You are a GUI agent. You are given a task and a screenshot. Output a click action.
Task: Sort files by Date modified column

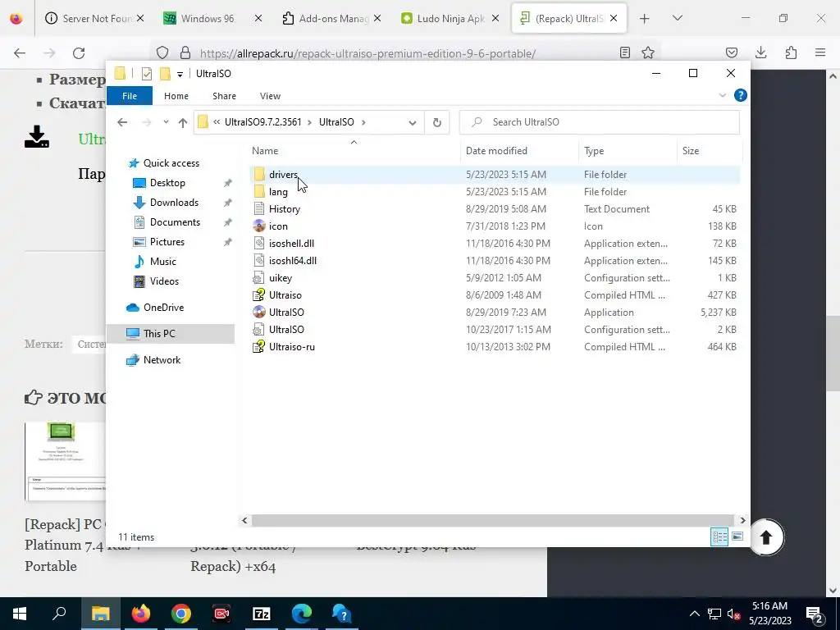(519, 151)
